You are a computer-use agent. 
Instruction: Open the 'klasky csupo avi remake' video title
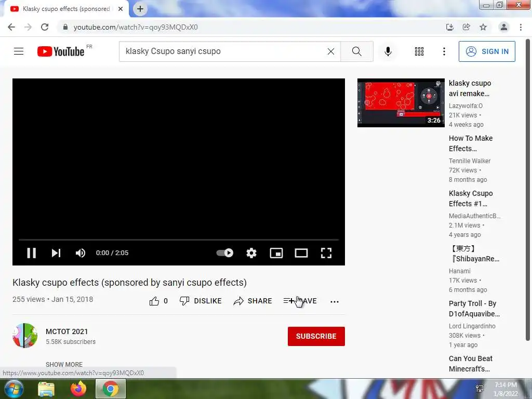tap(470, 88)
